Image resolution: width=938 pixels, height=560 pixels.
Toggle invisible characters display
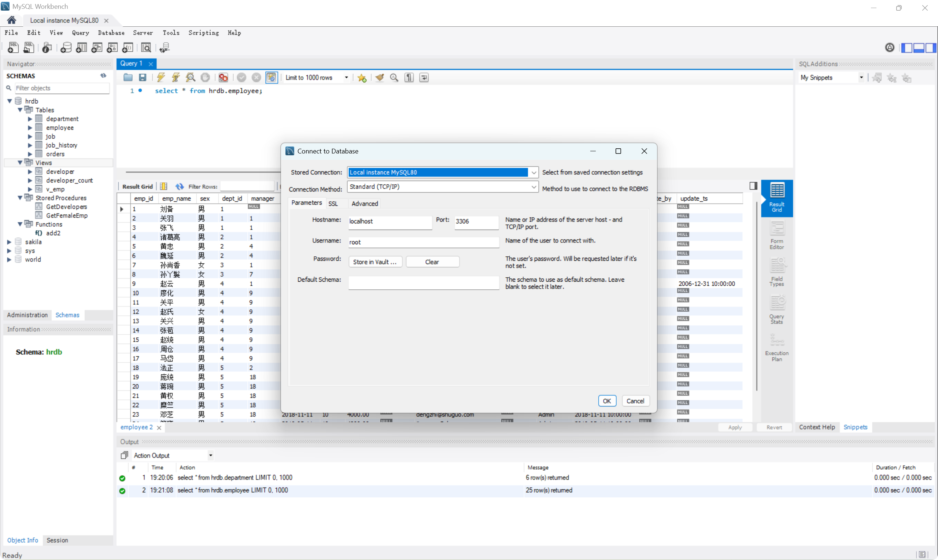click(x=409, y=78)
